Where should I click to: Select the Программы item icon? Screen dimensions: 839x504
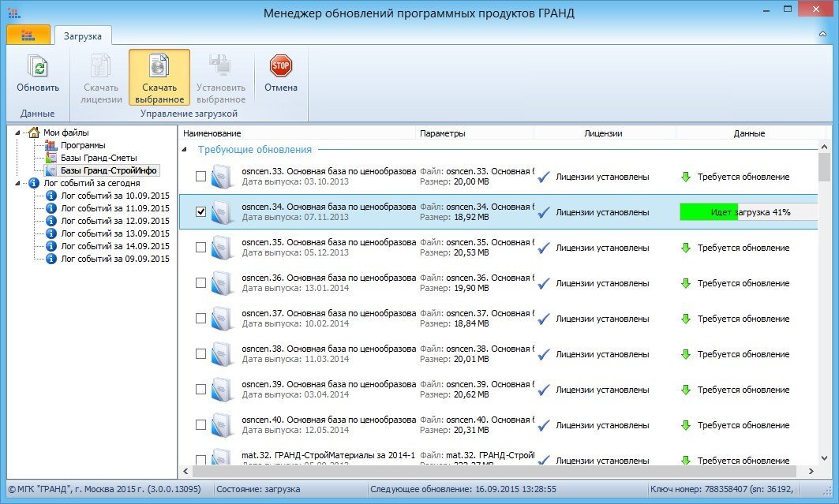coord(51,145)
